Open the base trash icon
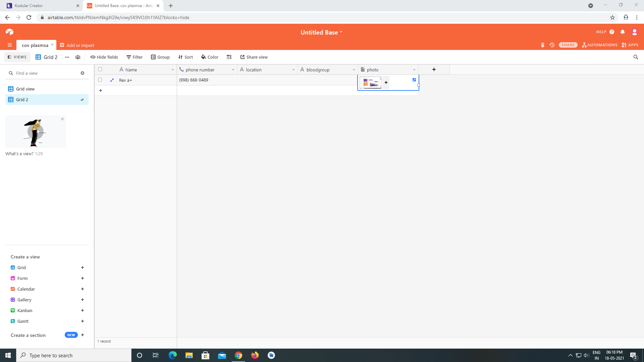 click(x=542, y=45)
